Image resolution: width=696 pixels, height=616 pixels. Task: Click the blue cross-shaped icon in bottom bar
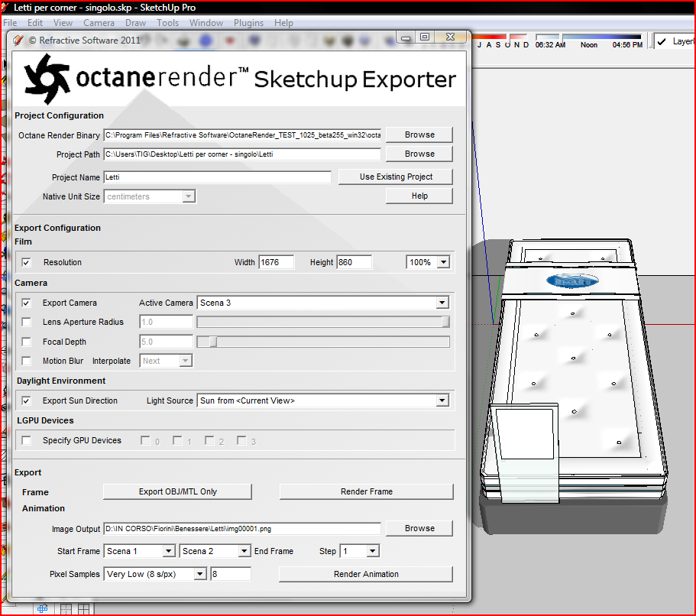43,609
